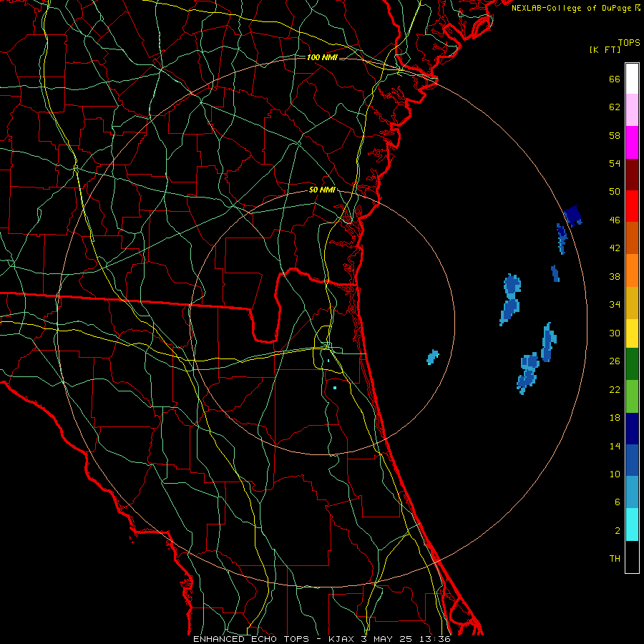The height and width of the screenshot is (644, 644).
Task: Select the gold legend color band
Action: pyautogui.click(x=632, y=303)
